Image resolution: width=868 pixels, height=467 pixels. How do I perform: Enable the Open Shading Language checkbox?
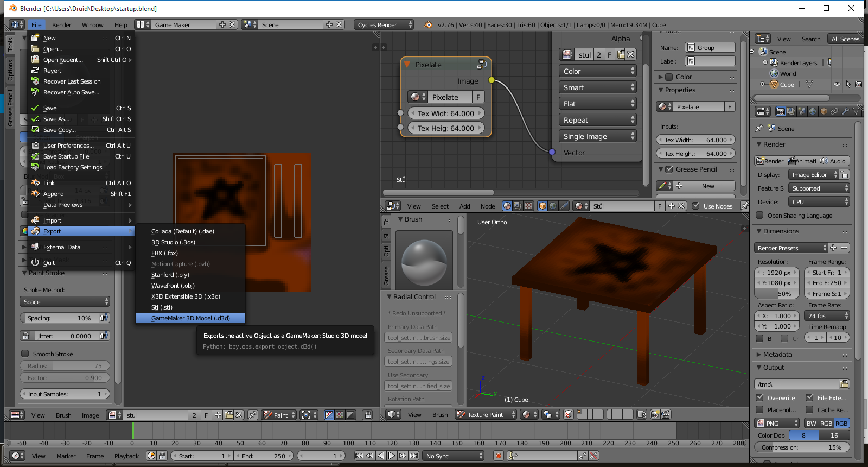(x=760, y=216)
